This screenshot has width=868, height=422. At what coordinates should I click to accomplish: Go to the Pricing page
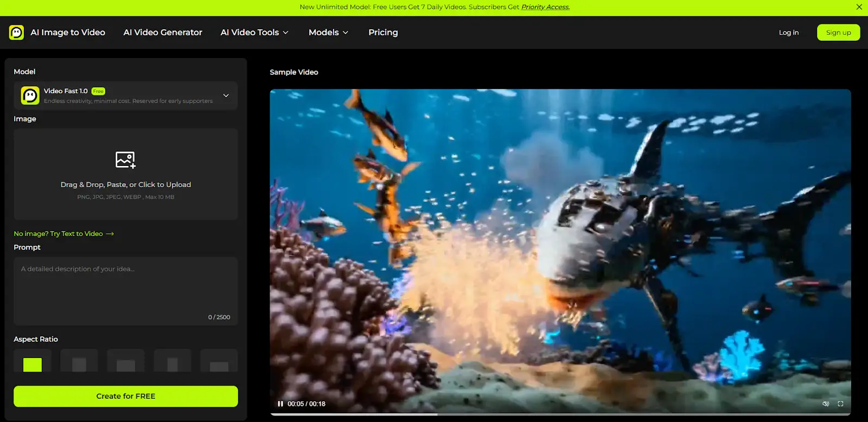[x=383, y=33]
